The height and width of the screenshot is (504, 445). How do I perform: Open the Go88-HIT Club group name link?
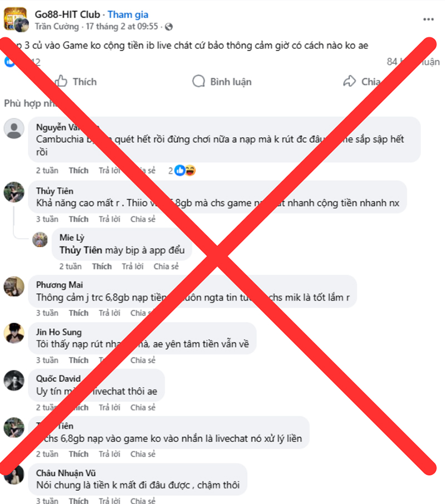(x=67, y=14)
